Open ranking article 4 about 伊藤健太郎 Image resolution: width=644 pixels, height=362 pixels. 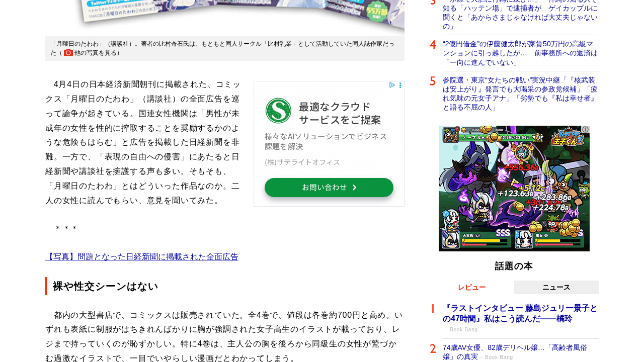(x=520, y=53)
